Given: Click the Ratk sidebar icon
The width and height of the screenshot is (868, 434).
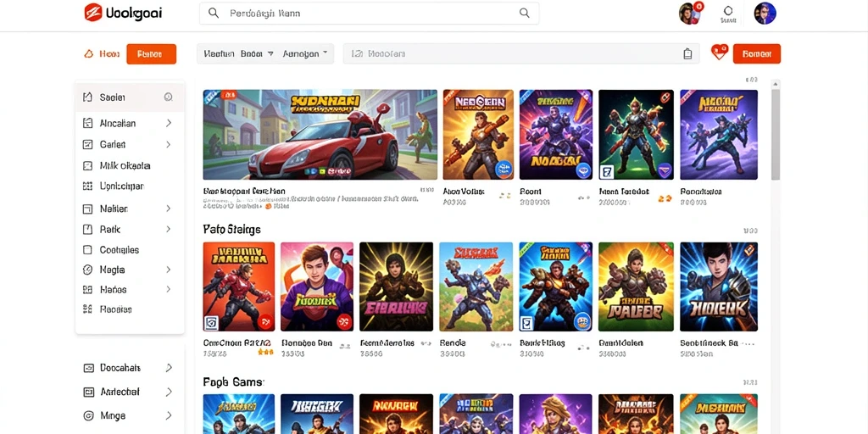Looking at the screenshot, I should point(87,229).
